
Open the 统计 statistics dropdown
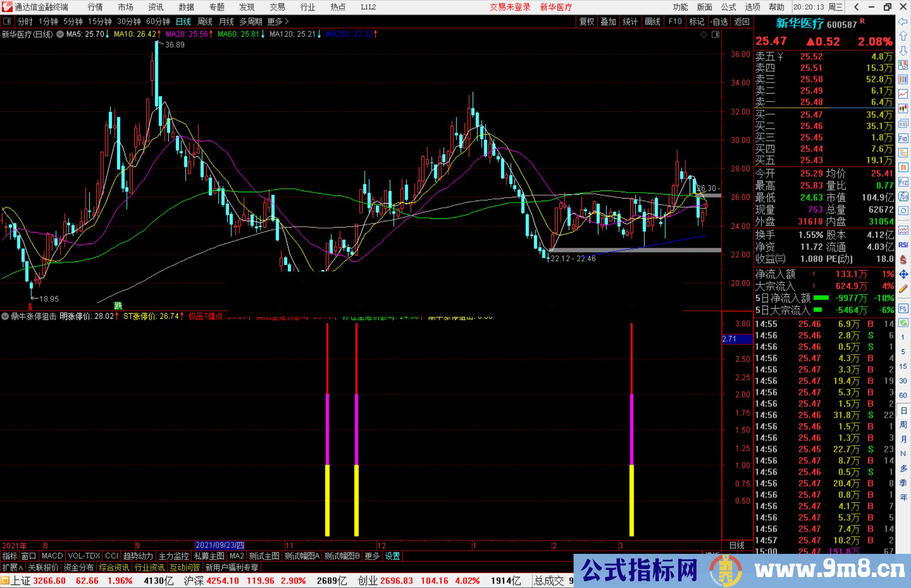tap(631, 21)
